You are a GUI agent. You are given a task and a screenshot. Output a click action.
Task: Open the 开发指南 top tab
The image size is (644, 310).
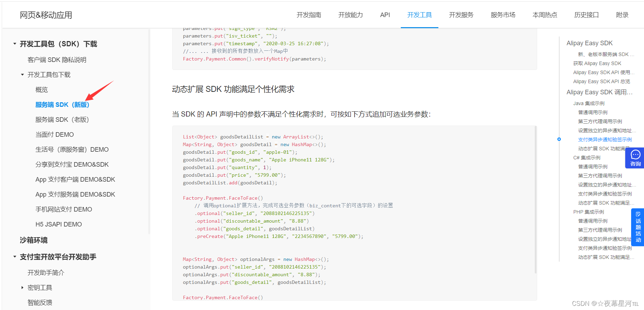coord(309,15)
